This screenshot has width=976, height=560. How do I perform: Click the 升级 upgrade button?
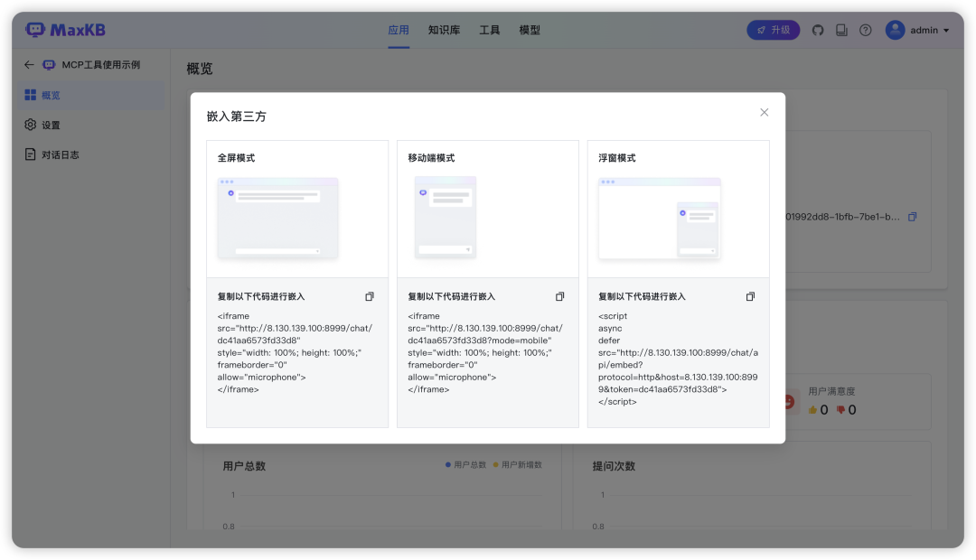773,30
